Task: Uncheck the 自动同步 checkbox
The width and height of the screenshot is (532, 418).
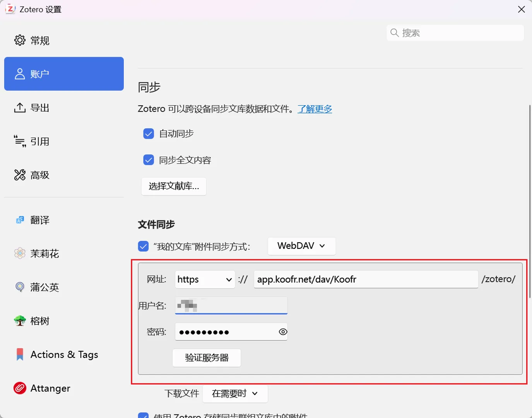Action: (149, 134)
